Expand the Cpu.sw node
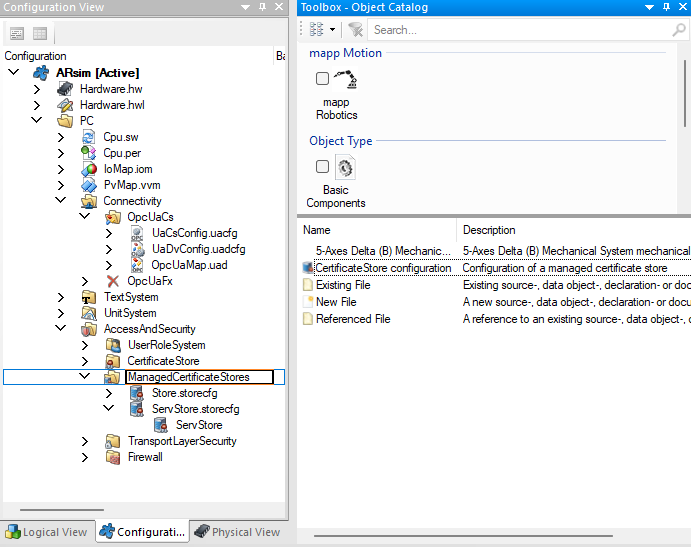Viewport: 691px width, 547px height. pyautogui.click(x=61, y=137)
